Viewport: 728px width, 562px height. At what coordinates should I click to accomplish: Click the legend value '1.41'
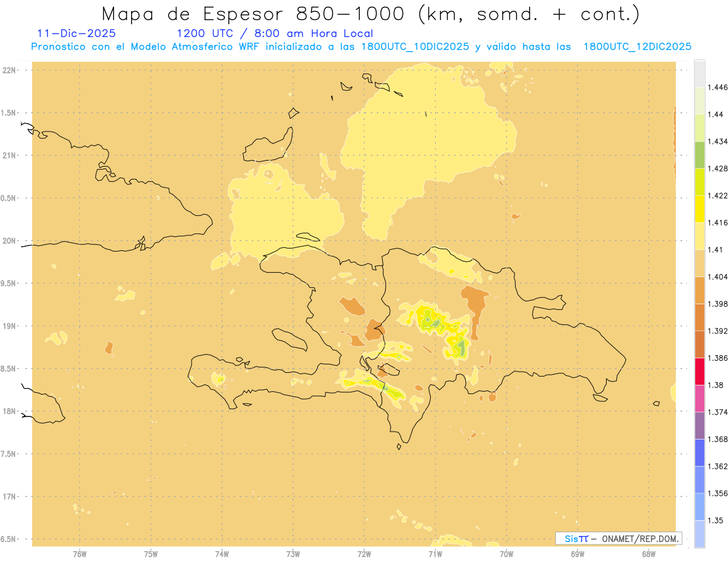point(716,250)
